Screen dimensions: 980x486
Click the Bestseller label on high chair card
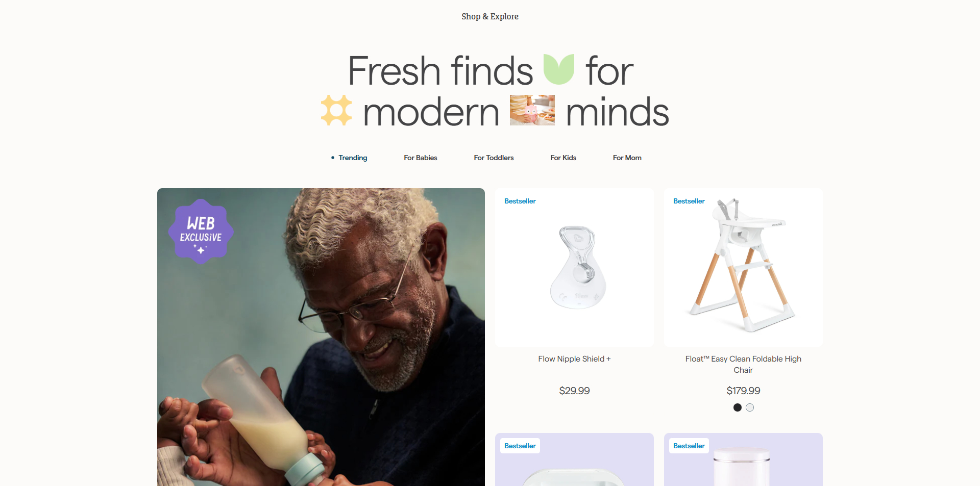(689, 201)
